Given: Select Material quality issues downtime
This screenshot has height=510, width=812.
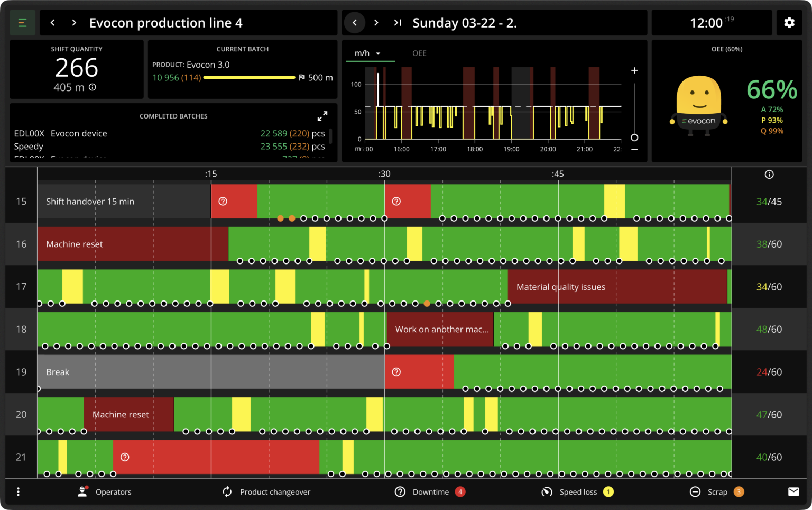Looking at the screenshot, I should 617,287.
